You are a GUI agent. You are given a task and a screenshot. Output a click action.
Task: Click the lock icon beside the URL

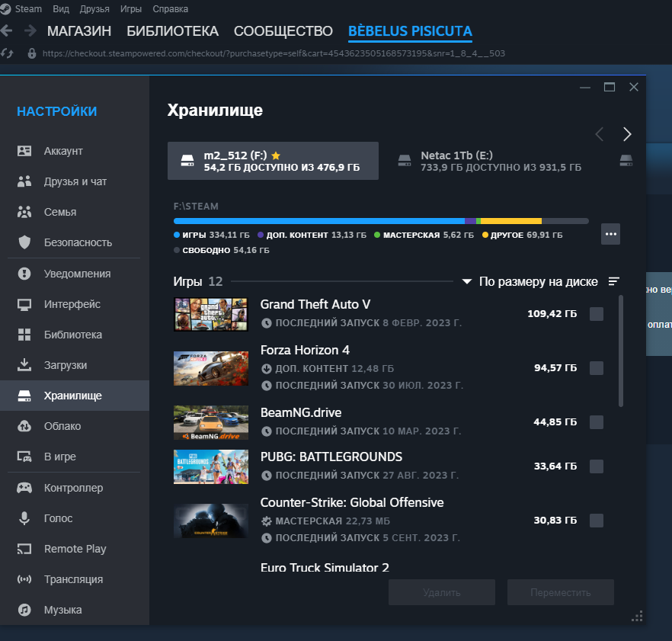click(32, 53)
